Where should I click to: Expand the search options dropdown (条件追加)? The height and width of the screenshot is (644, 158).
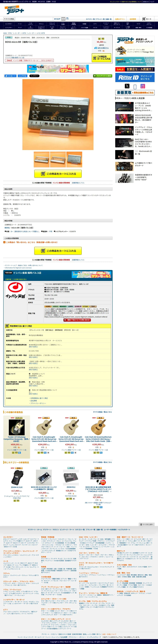[57, 19]
